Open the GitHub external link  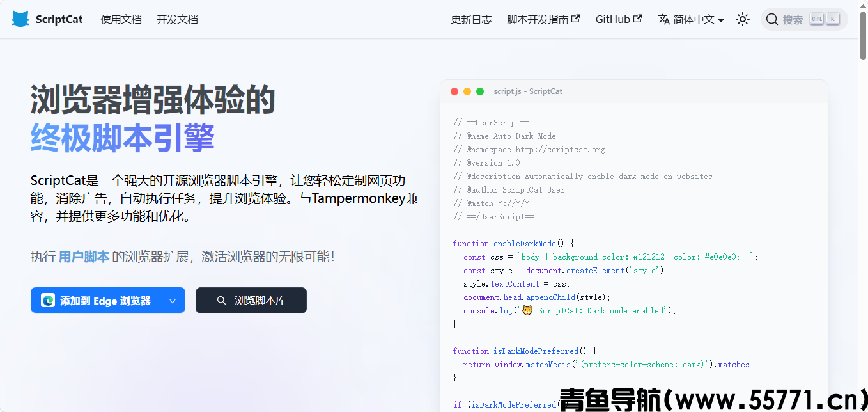[619, 19]
